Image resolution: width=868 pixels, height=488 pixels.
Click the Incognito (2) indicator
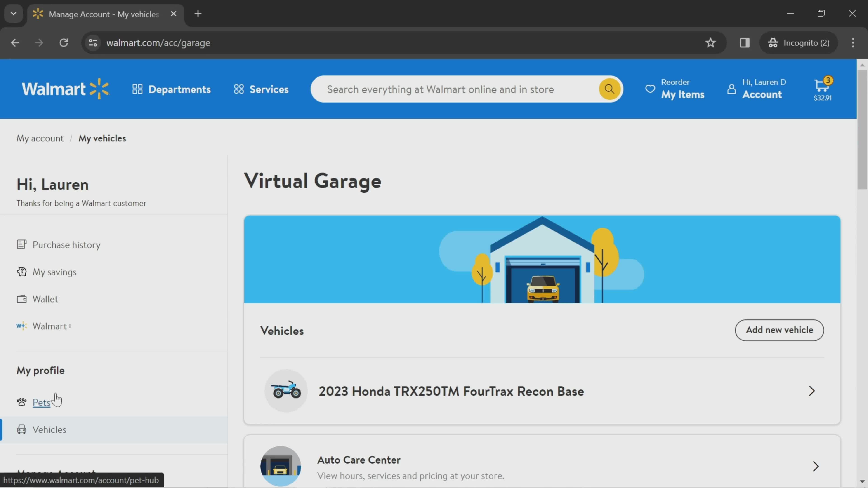pos(799,43)
